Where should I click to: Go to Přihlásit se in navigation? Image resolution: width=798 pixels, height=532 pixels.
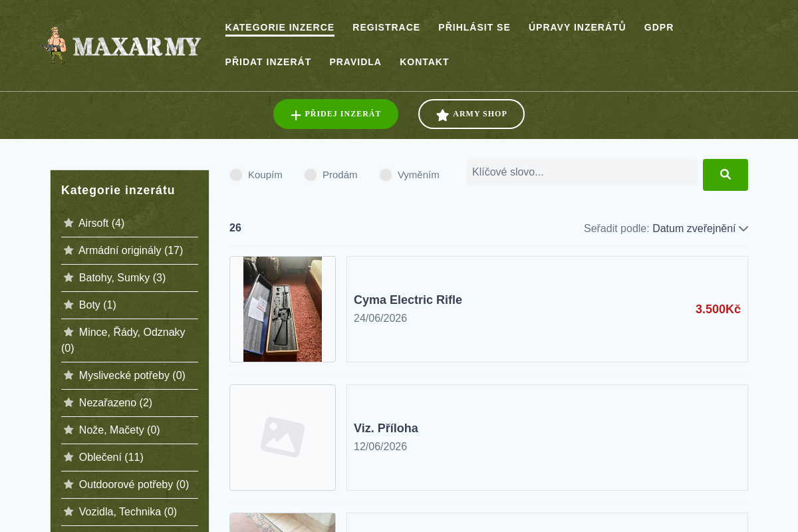pos(474,27)
